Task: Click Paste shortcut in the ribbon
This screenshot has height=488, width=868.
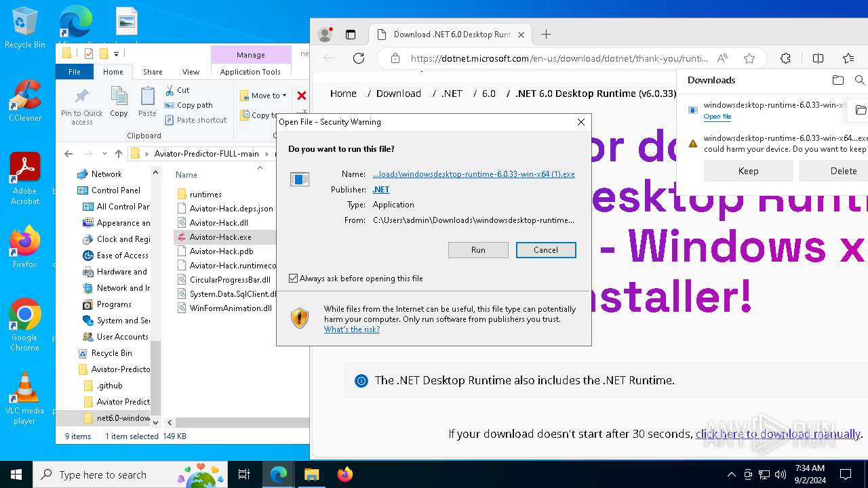Action: click(x=195, y=120)
